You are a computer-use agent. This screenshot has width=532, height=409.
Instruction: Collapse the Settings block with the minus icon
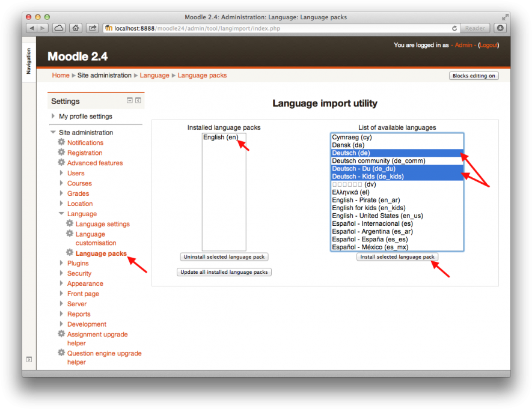[129, 101]
